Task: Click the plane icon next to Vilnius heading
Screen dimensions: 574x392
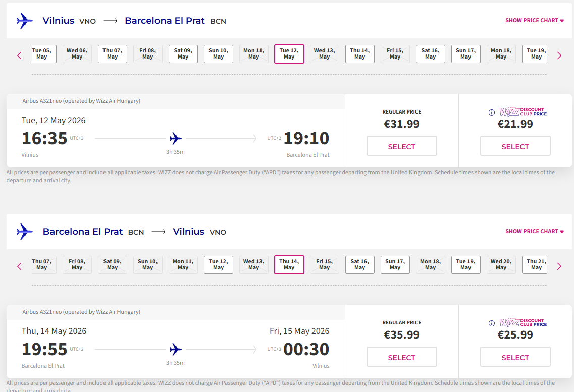Action: tap(24, 21)
